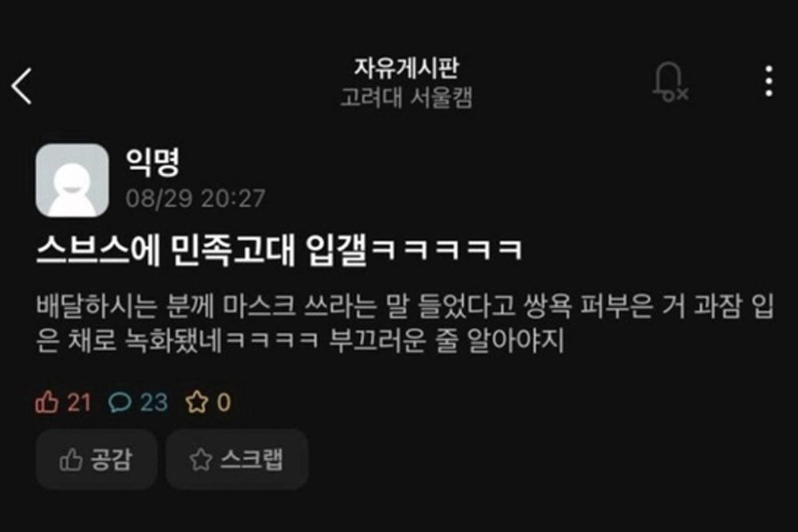This screenshot has width=798, height=532.
Task: Click the 익명 author name
Action: click(x=152, y=162)
